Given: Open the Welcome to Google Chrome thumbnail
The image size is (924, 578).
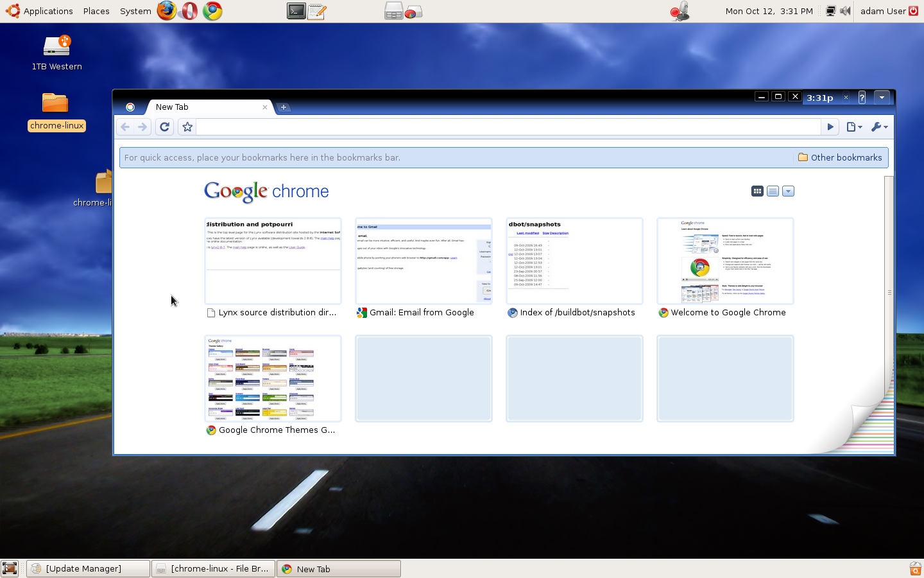Looking at the screenshot, I should [725, 261].
